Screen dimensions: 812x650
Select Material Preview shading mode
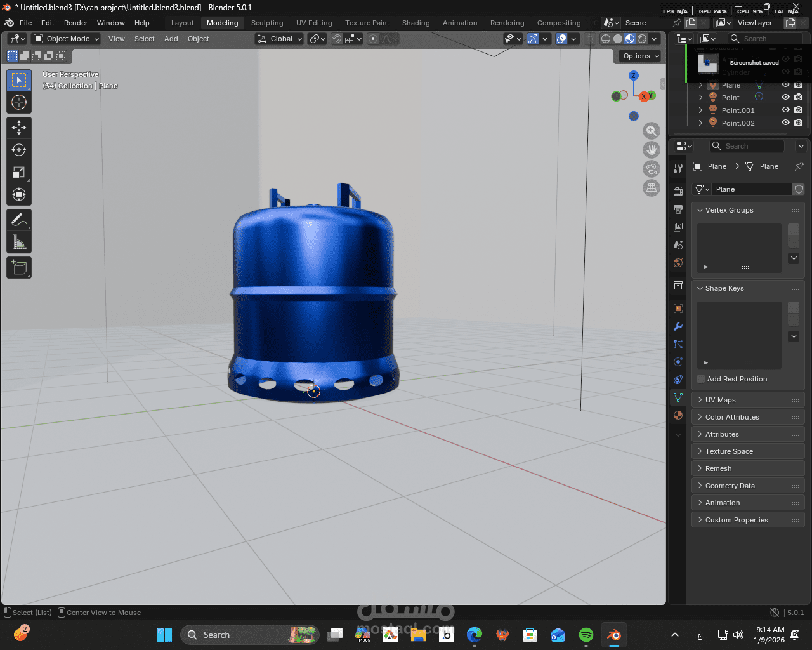[630, 39]
